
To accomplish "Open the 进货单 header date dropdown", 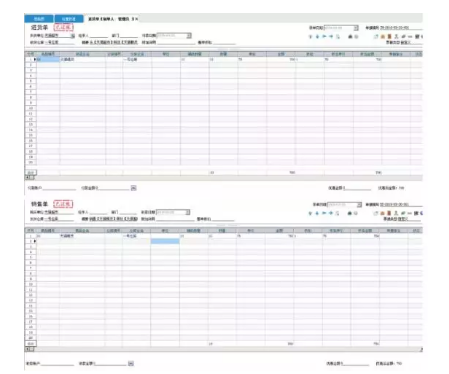I will pyautogui.click(x=189, y=35).
